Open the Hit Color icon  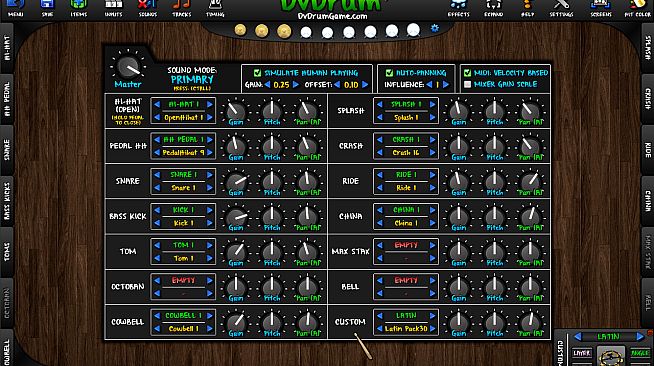coord(637,8)
